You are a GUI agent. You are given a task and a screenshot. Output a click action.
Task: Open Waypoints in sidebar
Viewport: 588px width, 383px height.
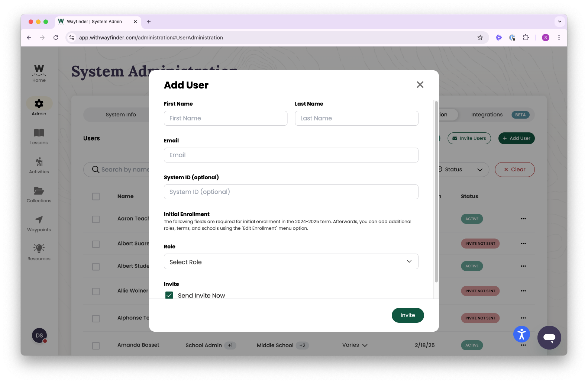click(39, 223)
